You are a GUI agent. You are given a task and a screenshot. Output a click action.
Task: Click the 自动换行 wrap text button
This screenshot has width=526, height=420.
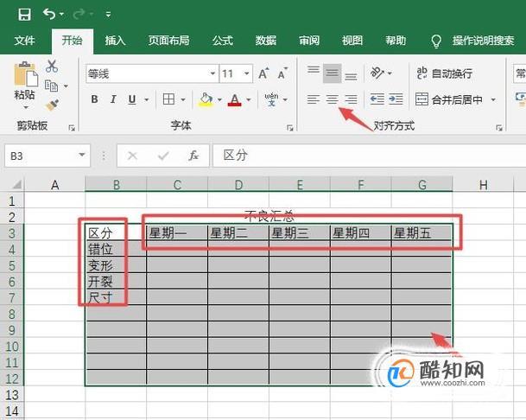coord(444,73)
